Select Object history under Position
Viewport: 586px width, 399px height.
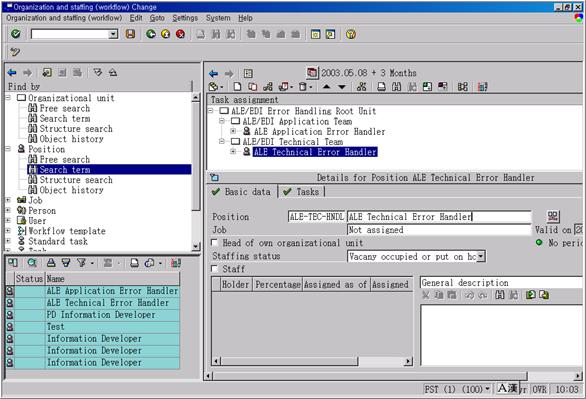71,190
